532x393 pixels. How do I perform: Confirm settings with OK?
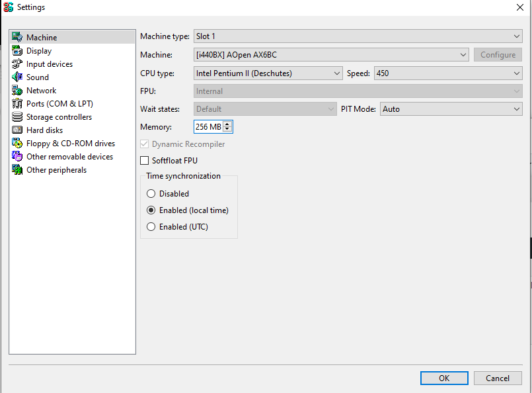point(444,378)
